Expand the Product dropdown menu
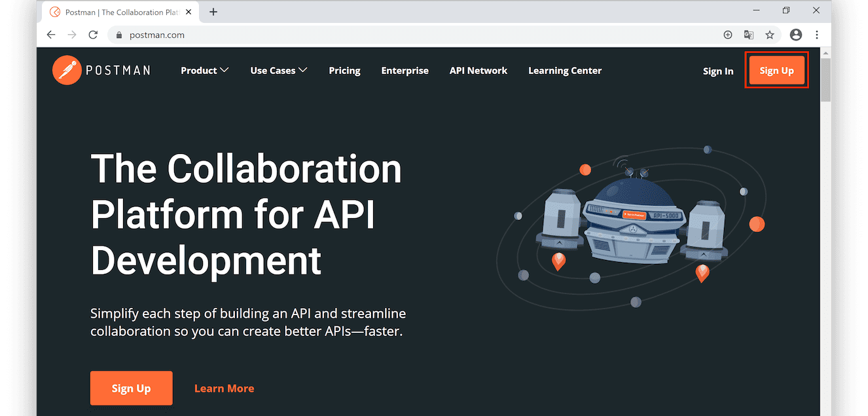The height and width of the screenshot is (416, 868). 204,70
